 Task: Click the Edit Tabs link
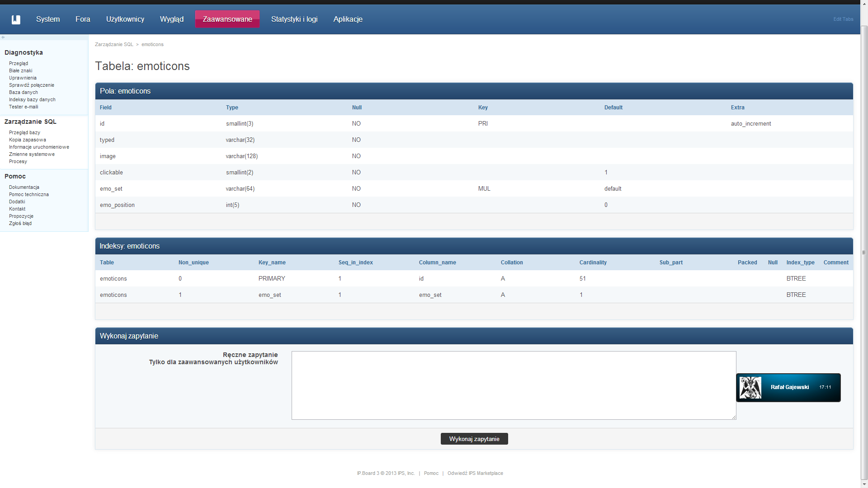[843, 19]
